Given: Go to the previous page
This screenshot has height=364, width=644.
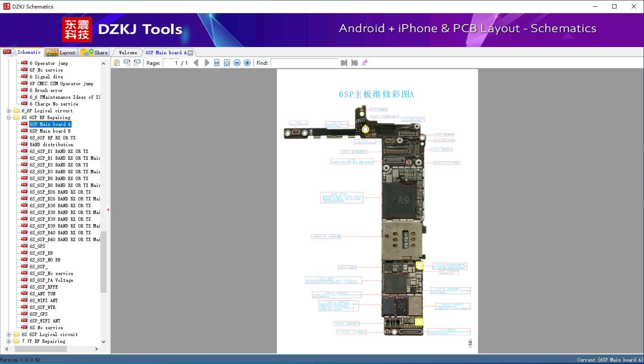Looking at the screenshot, I should (x=196, y=63).
